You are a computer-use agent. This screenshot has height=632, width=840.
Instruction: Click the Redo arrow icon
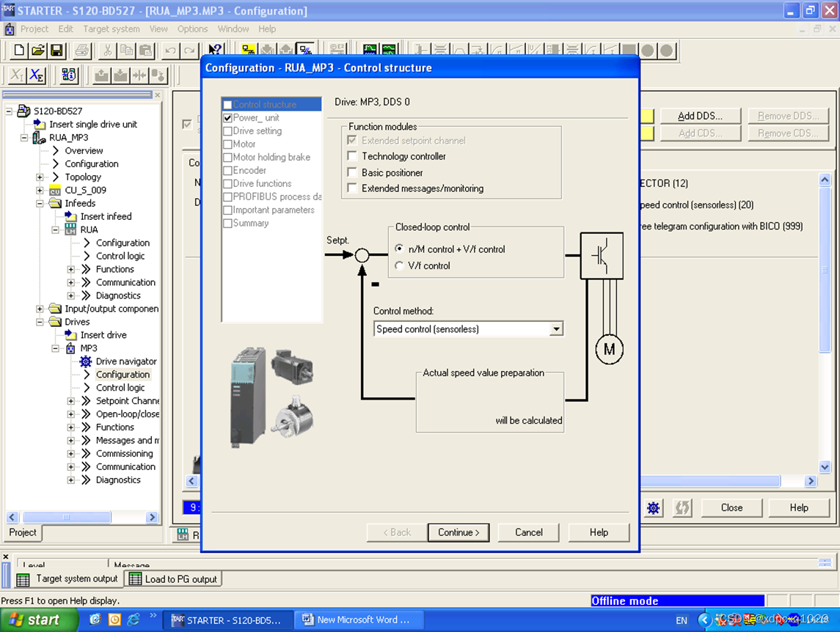(x=189, y=51)
